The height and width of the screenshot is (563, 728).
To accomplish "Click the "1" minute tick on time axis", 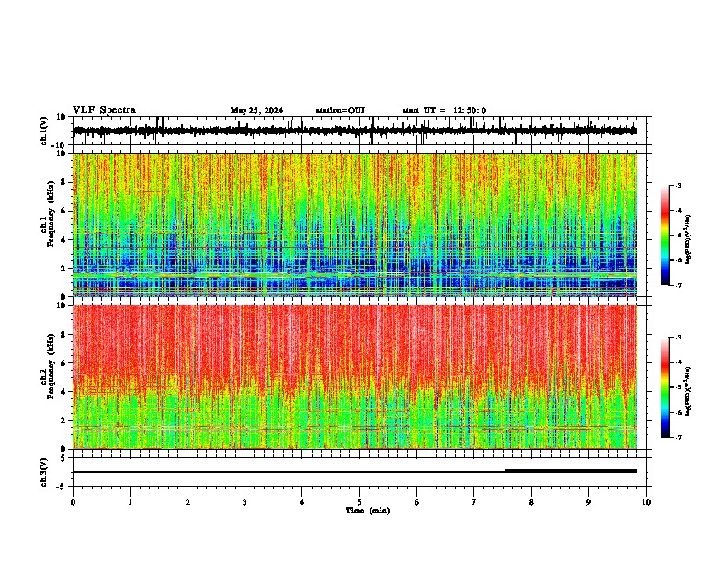I will pos(130,502).
